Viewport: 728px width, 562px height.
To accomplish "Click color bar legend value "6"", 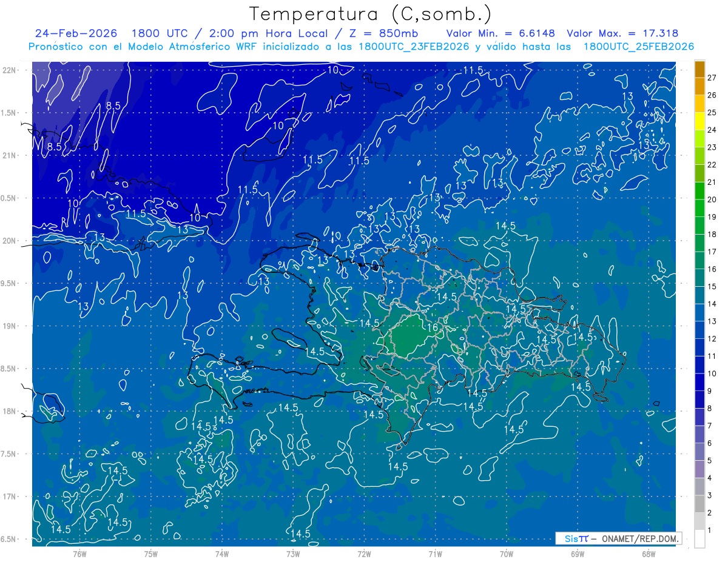I will 710,443.
